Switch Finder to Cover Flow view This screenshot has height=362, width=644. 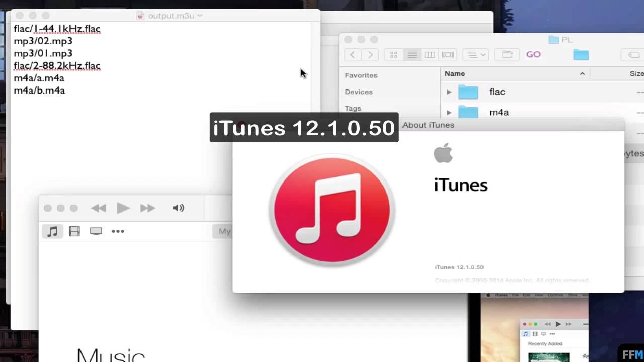tap(448, 55)
